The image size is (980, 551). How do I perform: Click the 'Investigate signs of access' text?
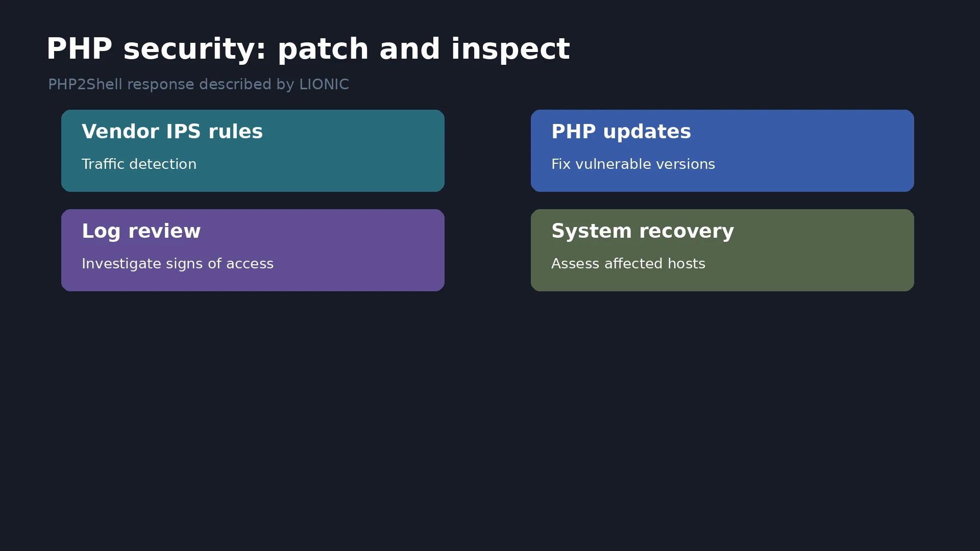(178, 264)
